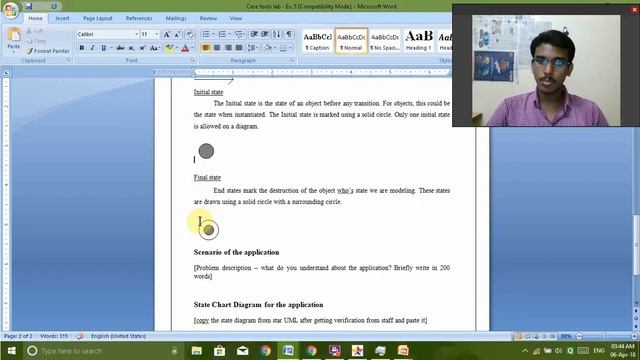
Task: Activate the Format Painter
Action: pos(48,51)
